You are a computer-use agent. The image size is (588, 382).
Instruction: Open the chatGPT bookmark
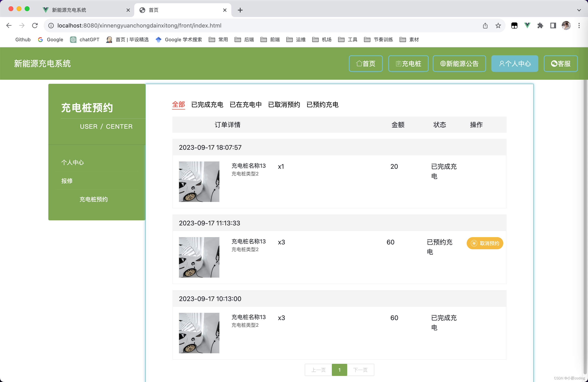(x=85, y=40)
